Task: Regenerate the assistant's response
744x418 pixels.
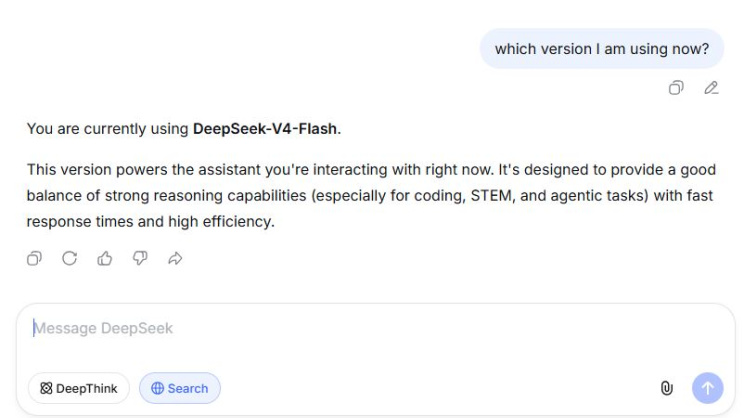Action: coord(69,258)
